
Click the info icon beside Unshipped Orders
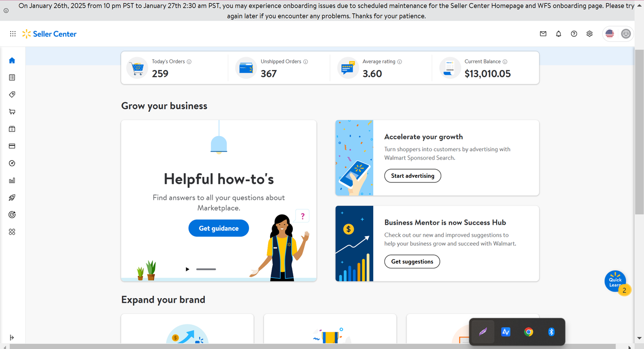pyautogui.click(x=305, y=62)
